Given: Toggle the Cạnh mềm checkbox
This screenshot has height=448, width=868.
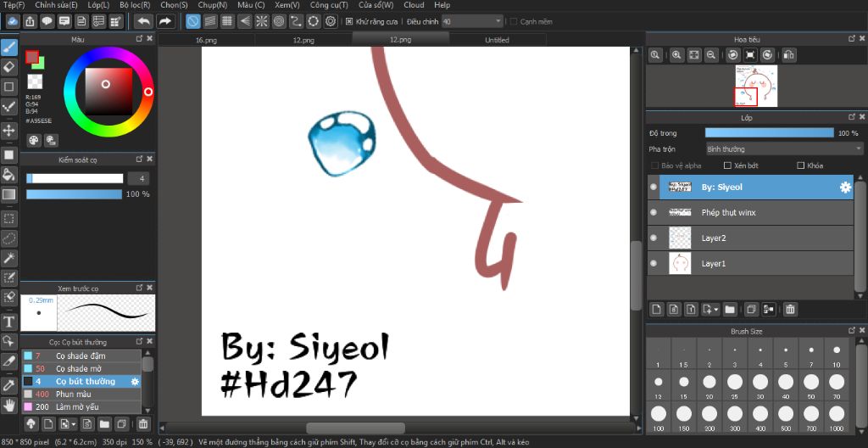Looking at the screenshot, I should [513, 21].
